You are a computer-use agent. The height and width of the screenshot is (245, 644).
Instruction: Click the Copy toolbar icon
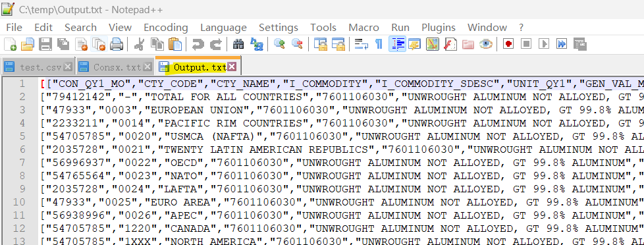pos(157,44)
